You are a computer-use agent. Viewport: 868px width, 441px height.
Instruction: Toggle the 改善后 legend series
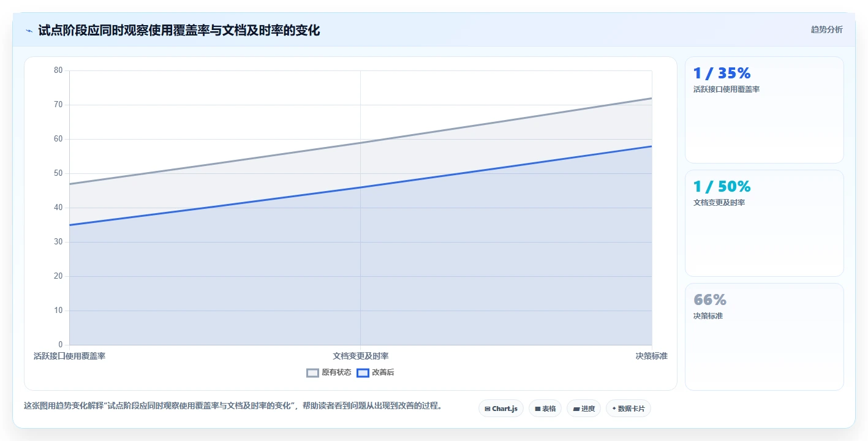point(376,372)
